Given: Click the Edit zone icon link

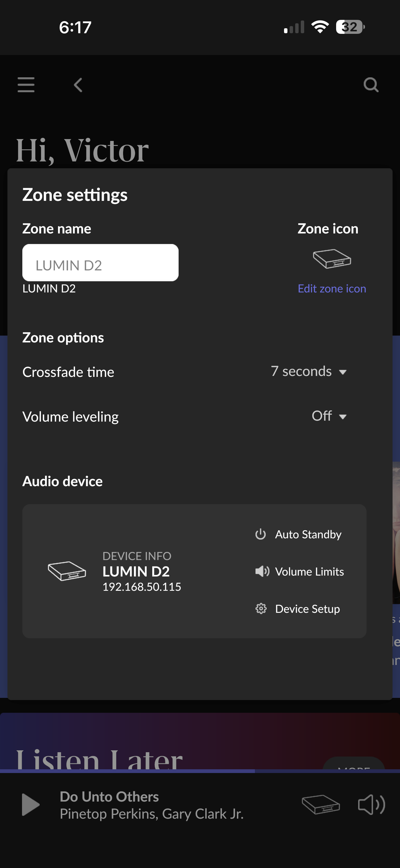Looking at the screenshot, I should (x=332, y=288).
